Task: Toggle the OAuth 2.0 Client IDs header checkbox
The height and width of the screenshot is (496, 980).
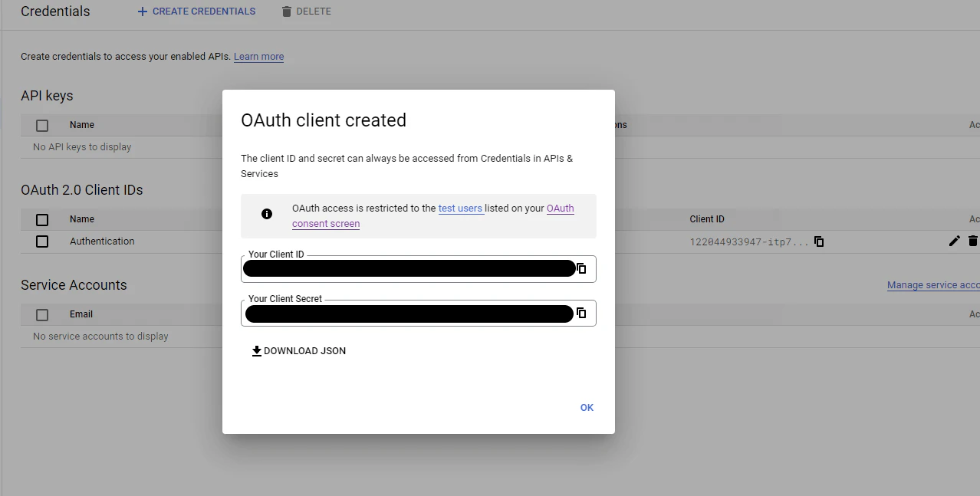Action: (x=42, y=219)
